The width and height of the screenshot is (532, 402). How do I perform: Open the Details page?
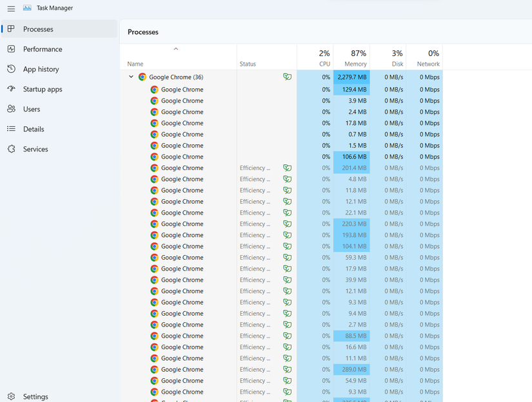pyautogui.click(x=34, y=129)
